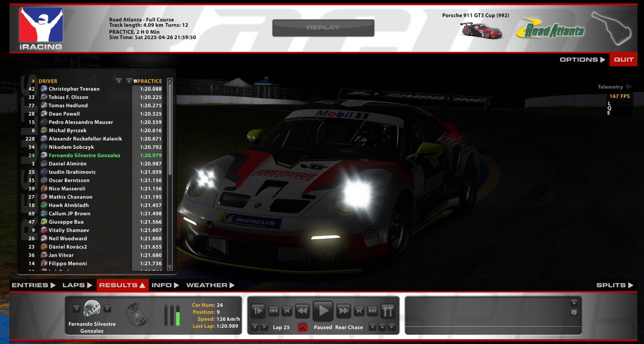Sort by the DRIVER column header
This screenshot has height=344, width=644.
click(48, 81)
